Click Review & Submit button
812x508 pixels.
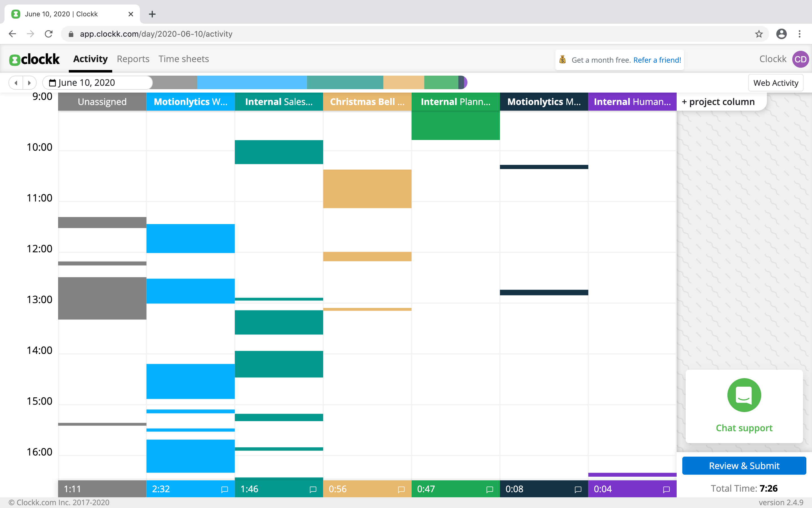point(744,466)
